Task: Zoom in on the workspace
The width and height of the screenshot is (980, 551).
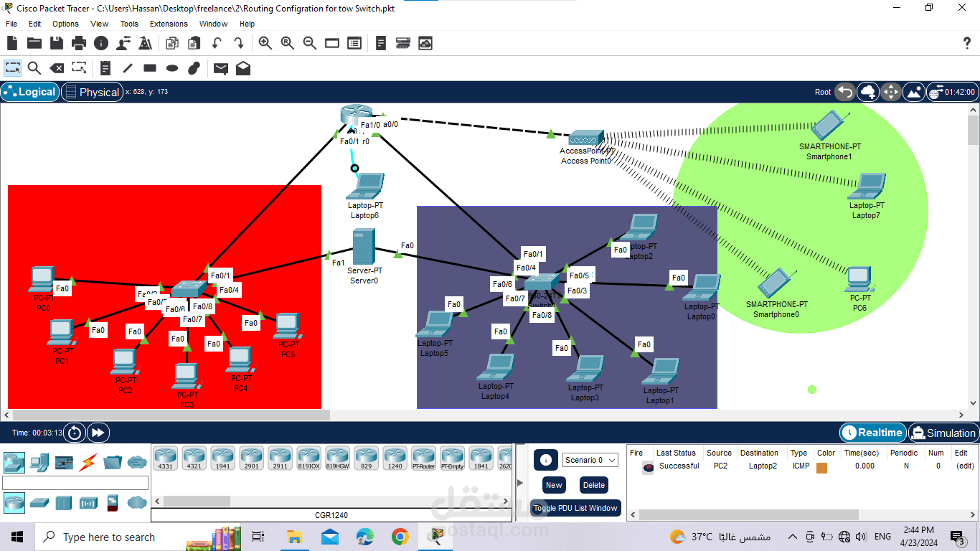Action: (x=265, y=44)
